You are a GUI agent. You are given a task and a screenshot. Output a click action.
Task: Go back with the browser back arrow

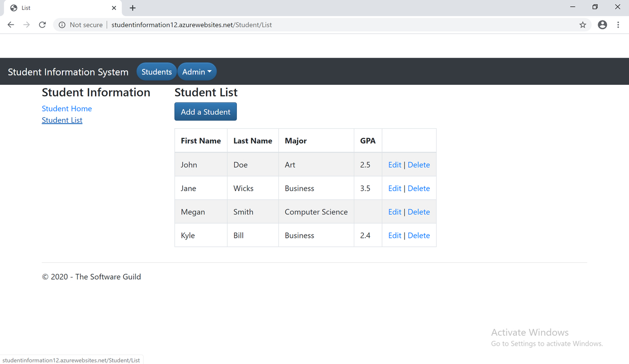(x=10, y=25)
